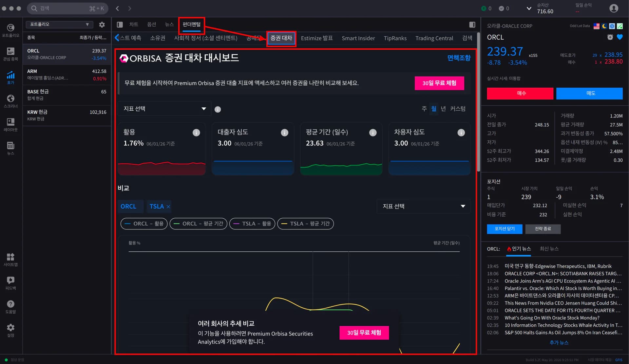
Task: Open the user profile avatar
Action: (x=614, y=9)
